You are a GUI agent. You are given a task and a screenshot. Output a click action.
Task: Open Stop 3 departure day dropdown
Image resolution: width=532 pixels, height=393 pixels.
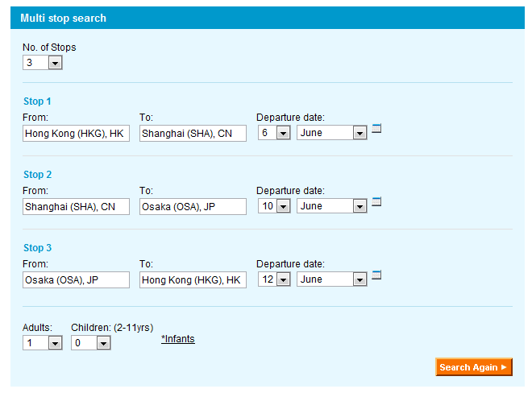point(274,280)
